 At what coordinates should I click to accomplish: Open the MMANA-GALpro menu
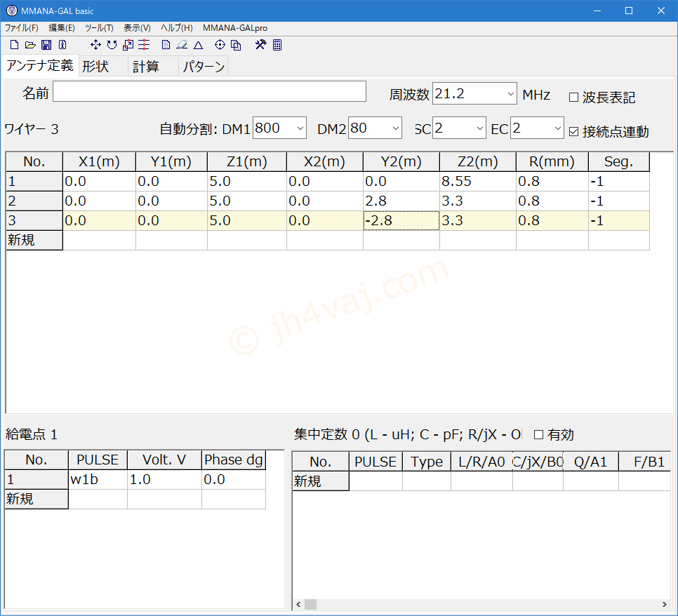click(235, 28)
